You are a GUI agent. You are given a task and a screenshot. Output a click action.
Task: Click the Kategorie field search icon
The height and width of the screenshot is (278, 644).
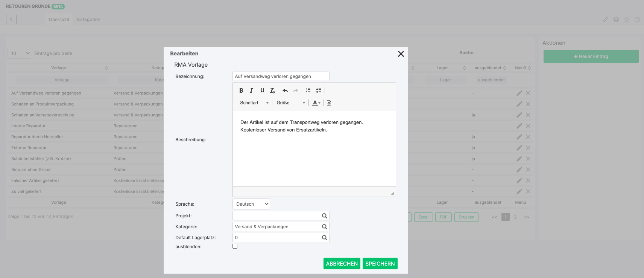click(x=324, y=227)
